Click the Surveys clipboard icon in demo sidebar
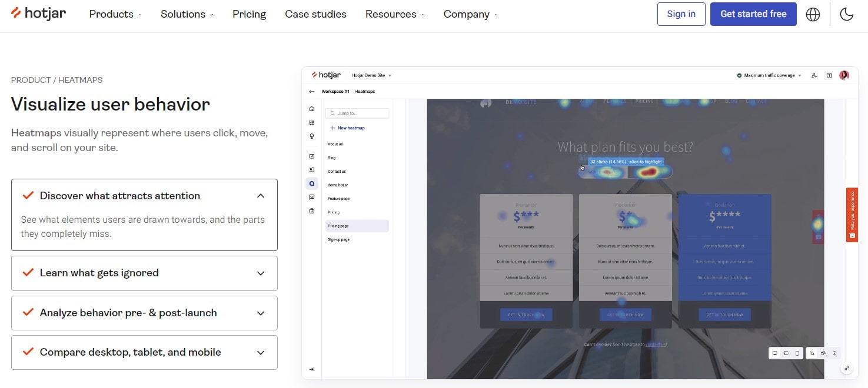The width and height of the screenshot is (868, 388). click(x=312, y=210)
